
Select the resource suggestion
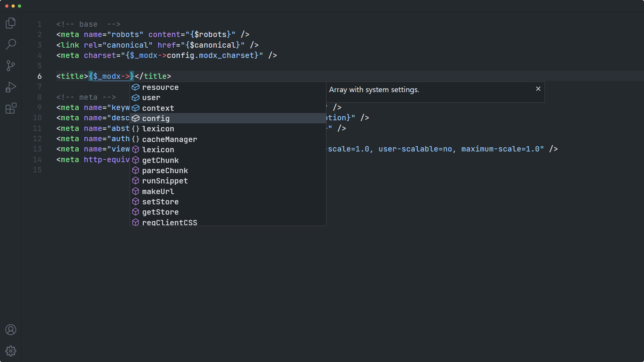coord(160,87)
